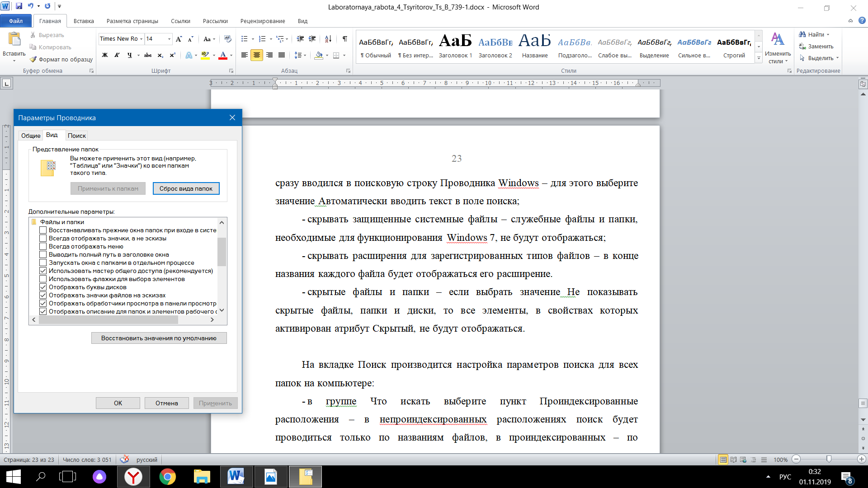Toggle italic formatting in ribbon

click(117, 55)
